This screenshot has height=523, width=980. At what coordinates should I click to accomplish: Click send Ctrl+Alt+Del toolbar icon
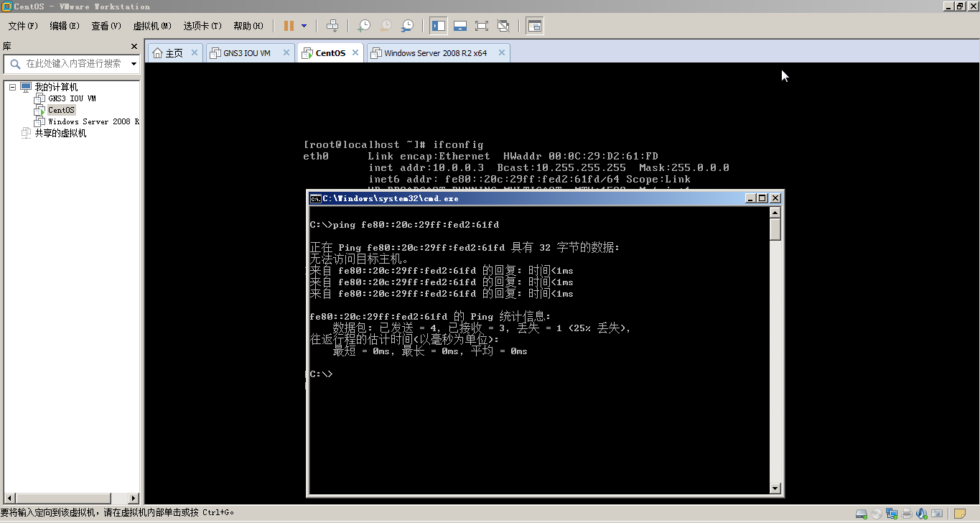point(332,26)
